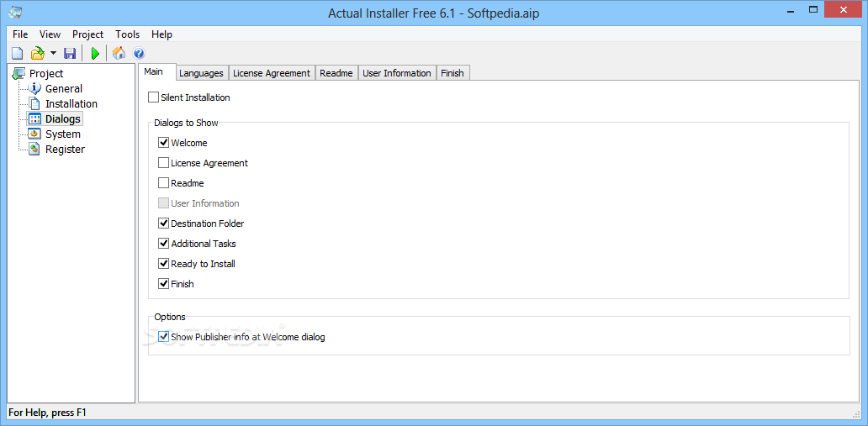Viewport: 868px width, 426px height.
Task: Switch to the User Information tab
Action: pos(397,73)
